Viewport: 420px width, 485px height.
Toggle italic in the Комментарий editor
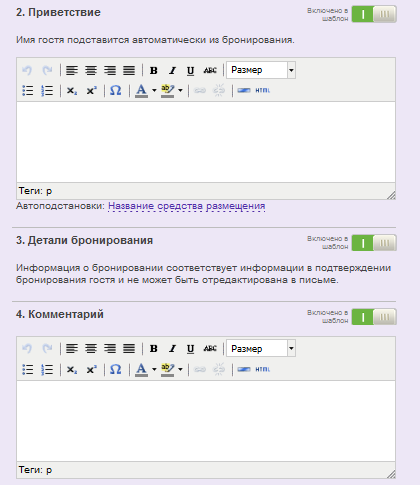[x=172, y=349]
